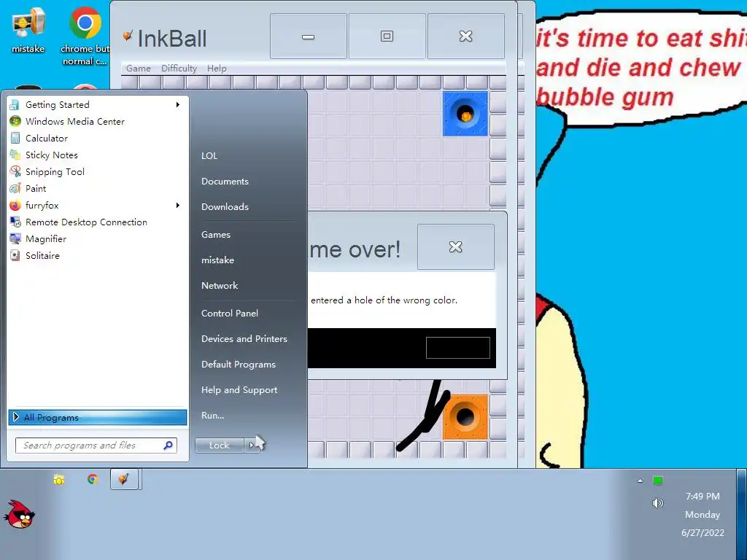Click the orange hole in InkBall

pyautogui.click(x=465, y=416)
